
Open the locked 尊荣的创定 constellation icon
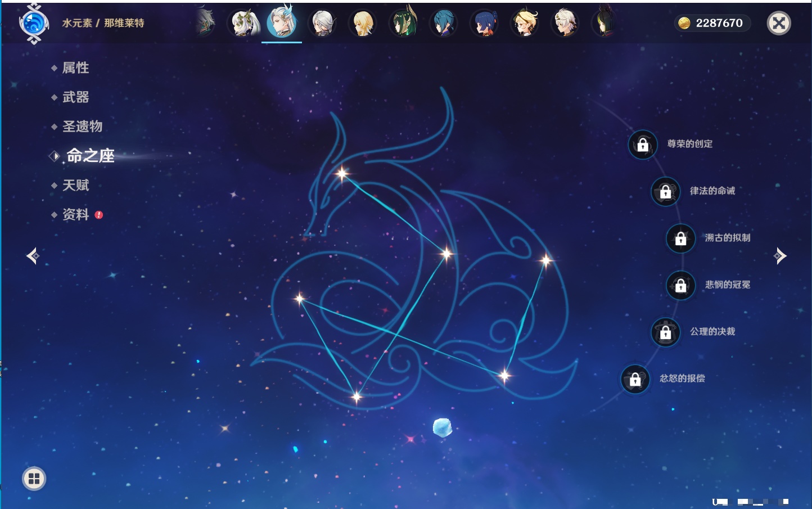coord(643,145)
